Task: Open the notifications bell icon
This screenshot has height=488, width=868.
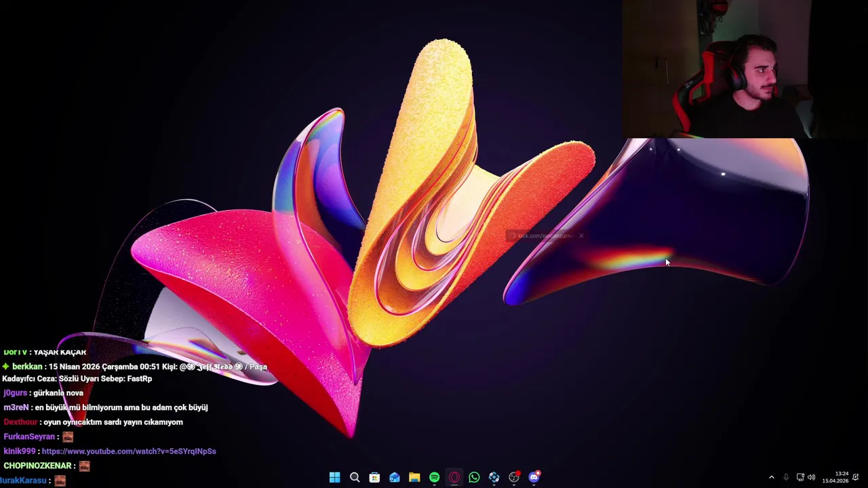Action: [856, 477]
